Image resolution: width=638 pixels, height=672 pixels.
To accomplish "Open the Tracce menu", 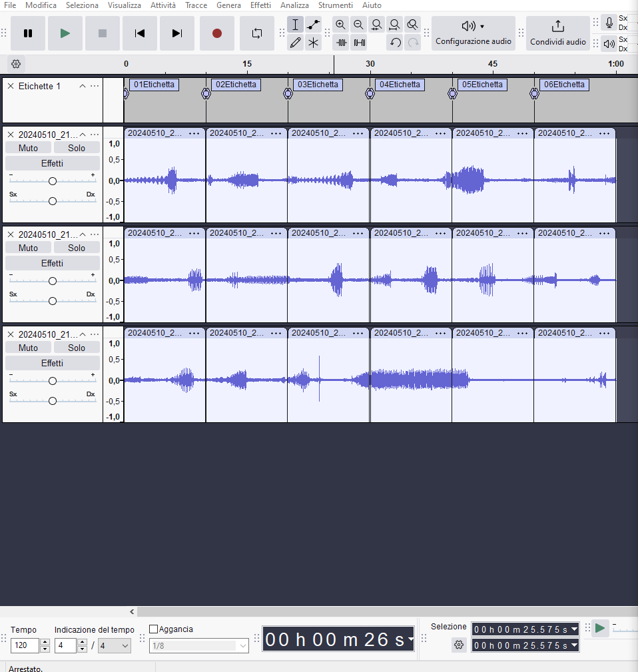I will pos(196,5).
